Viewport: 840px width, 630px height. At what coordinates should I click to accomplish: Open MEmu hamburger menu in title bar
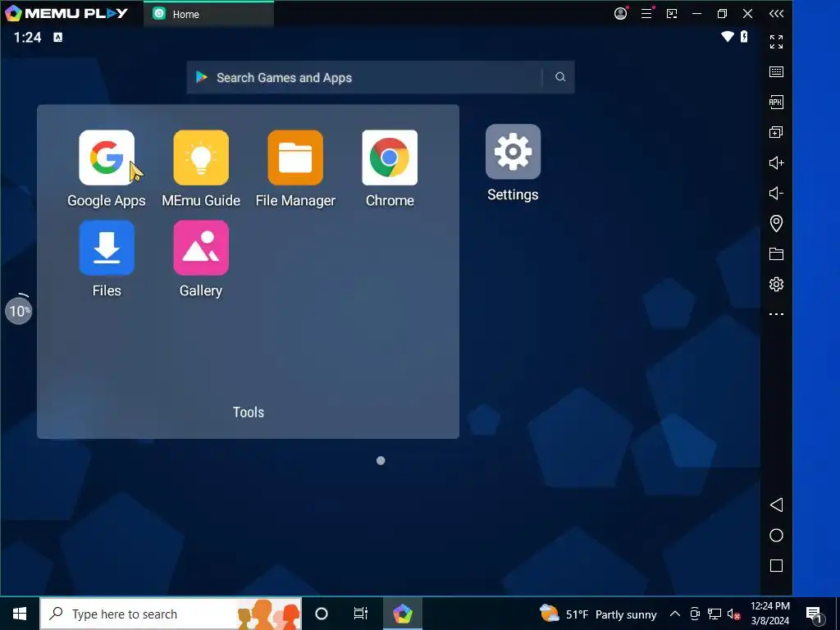click(x=646, y=13)
